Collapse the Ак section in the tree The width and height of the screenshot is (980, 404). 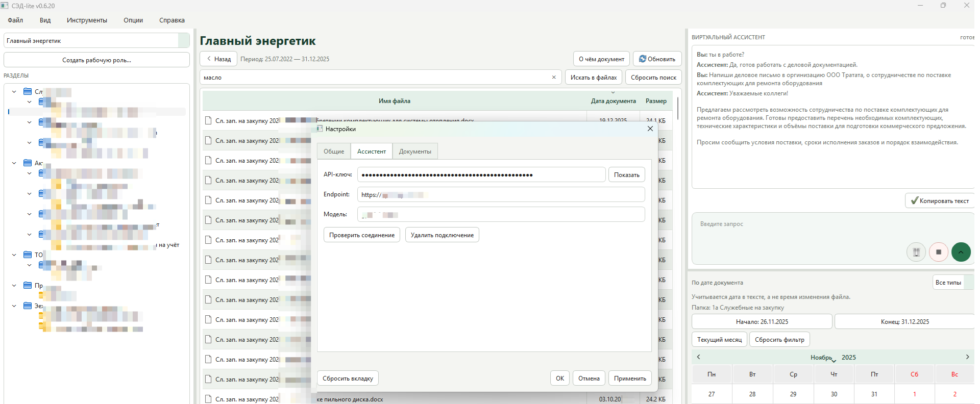click(x=14, y=163)
